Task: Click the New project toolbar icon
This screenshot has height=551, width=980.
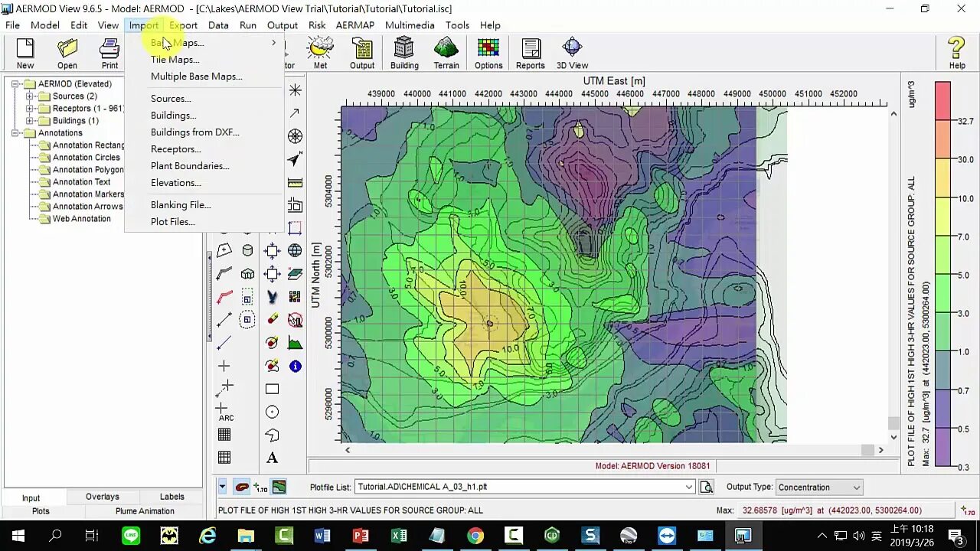Action: 25,53
